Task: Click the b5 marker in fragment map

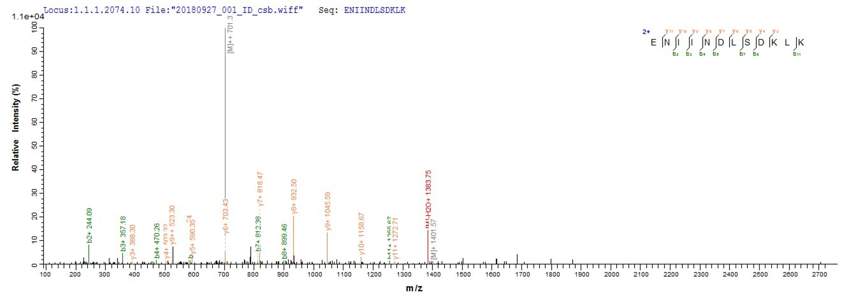Action: 716,54
